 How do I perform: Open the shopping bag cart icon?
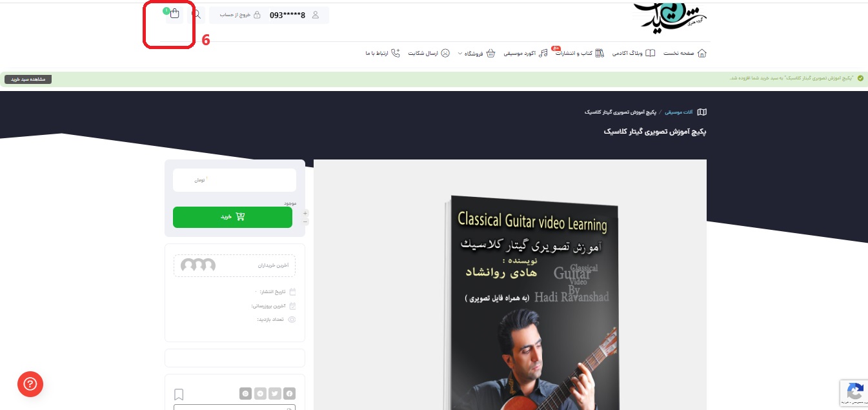tap(174, 14)
